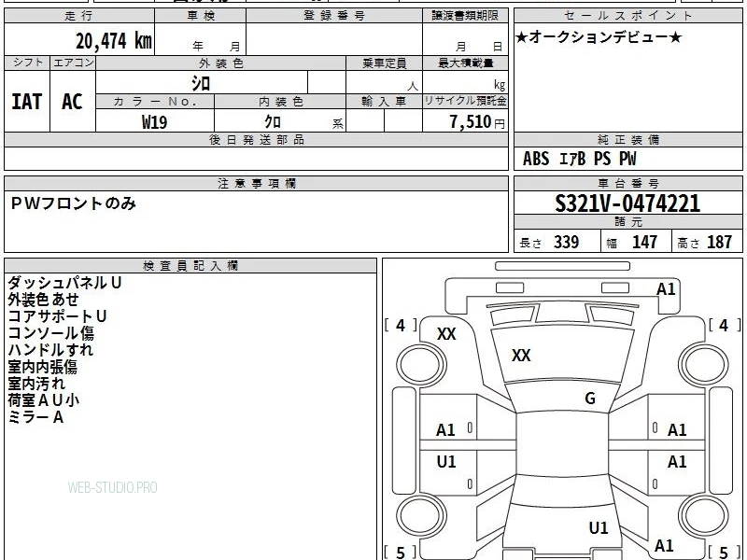Click the 外装色 header
Image resolution: width=747 pixels, height=560 pixels.
(221, 63)
